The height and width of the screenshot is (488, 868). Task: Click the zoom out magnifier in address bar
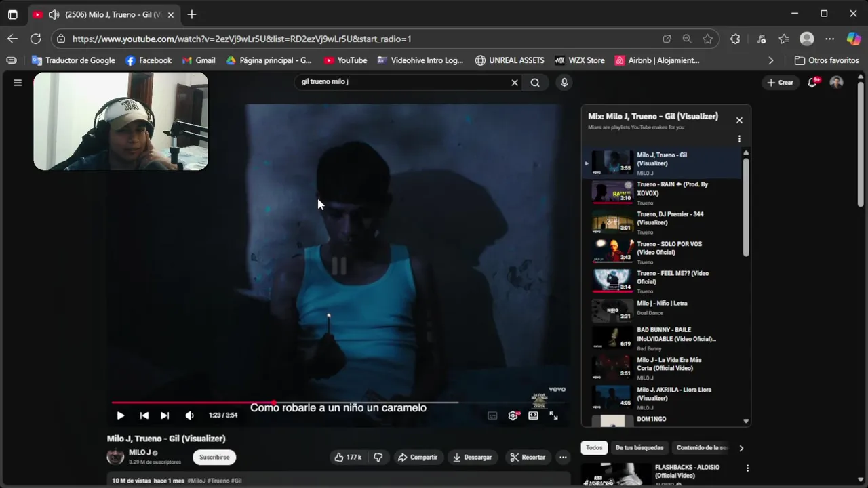click(687, 39)
